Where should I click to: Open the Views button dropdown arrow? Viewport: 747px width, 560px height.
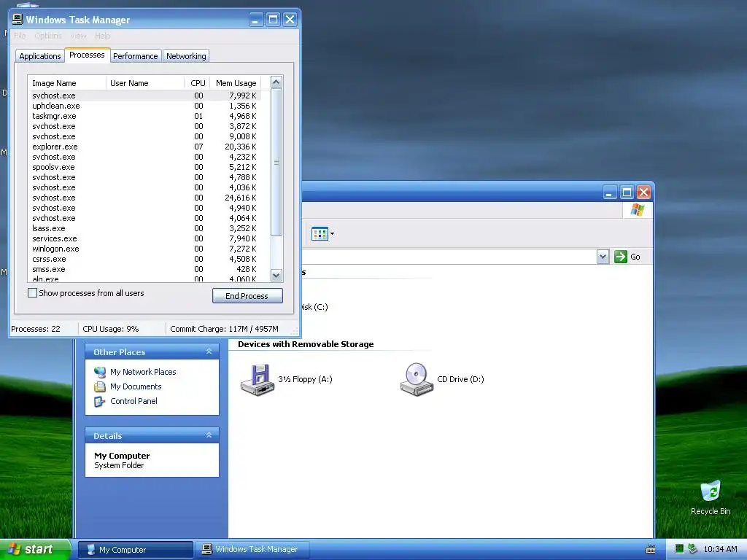pyautogui.click(x=332, y=234)
